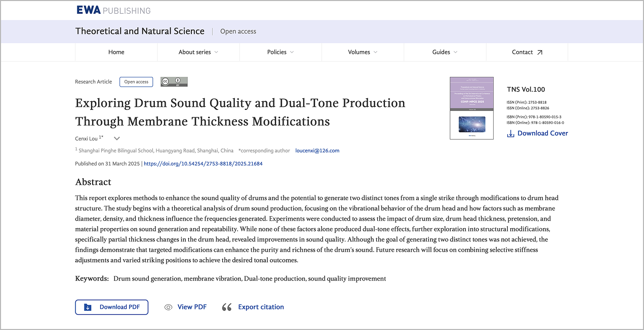Click the eye icon next to View PDF
Screen dimensions: 644x330
[169, 307]
